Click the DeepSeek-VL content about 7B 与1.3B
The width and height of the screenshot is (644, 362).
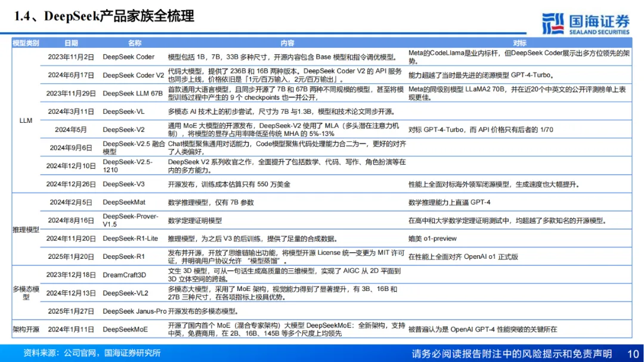[281, 112]
